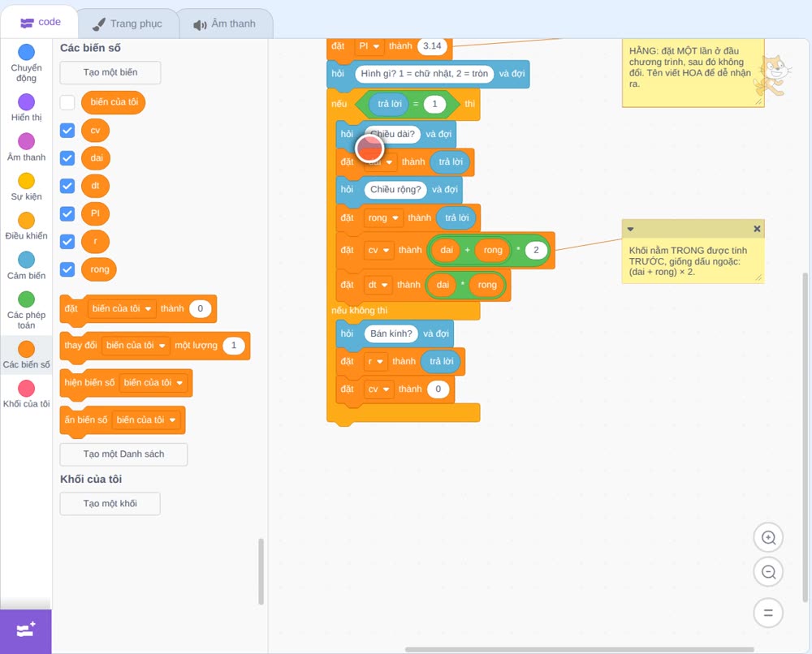Uncheck the dai variable checkbox
812x654 pixels.
coord(67,157)
